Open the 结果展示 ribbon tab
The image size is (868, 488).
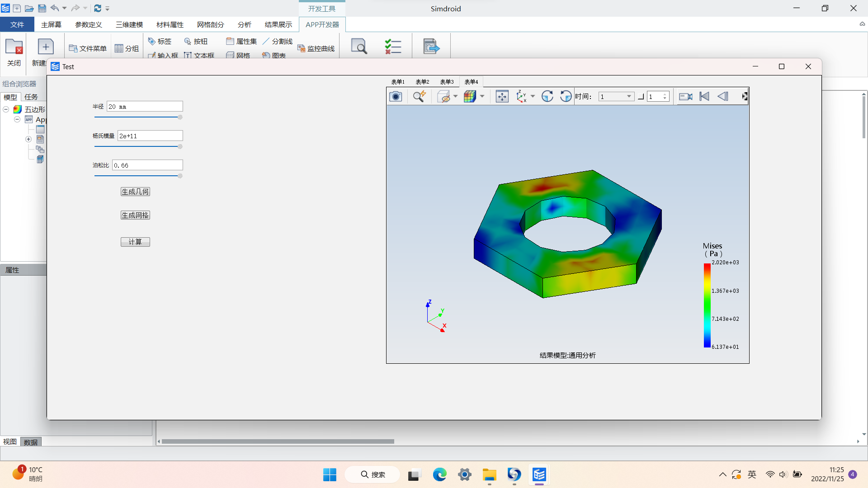tap(278, 24)
